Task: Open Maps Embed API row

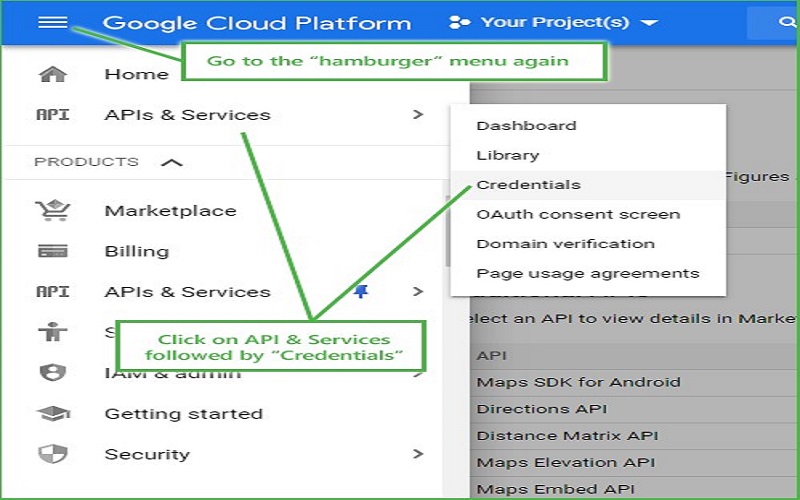Action: 555,489
